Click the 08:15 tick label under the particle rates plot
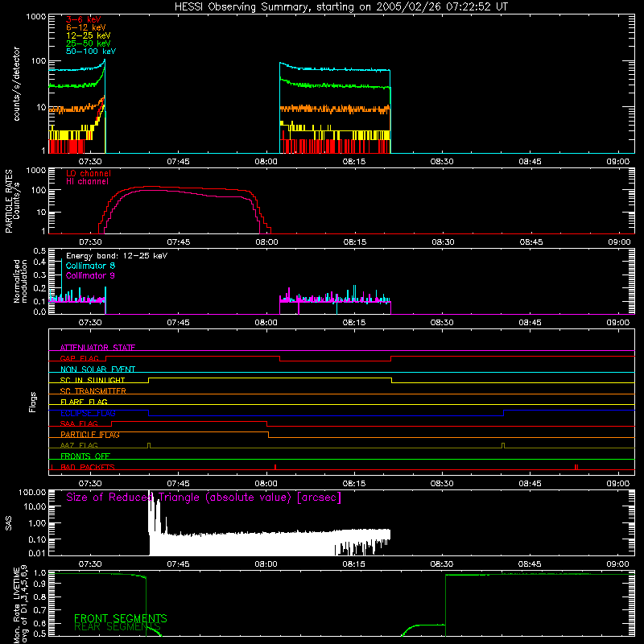Image resolution: width=644 pixels, height=644 pixels. [x=355, y=242]
